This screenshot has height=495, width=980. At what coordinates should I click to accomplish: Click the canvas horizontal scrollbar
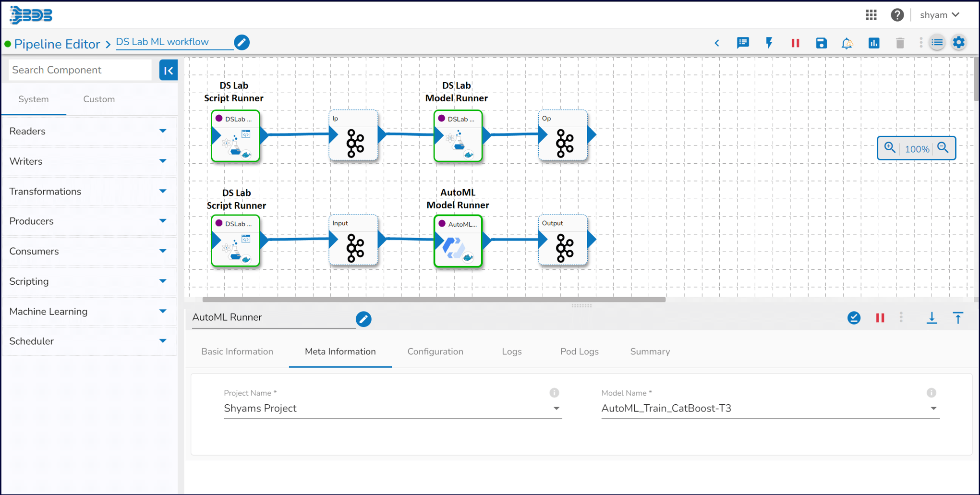(x=434, y=299)
